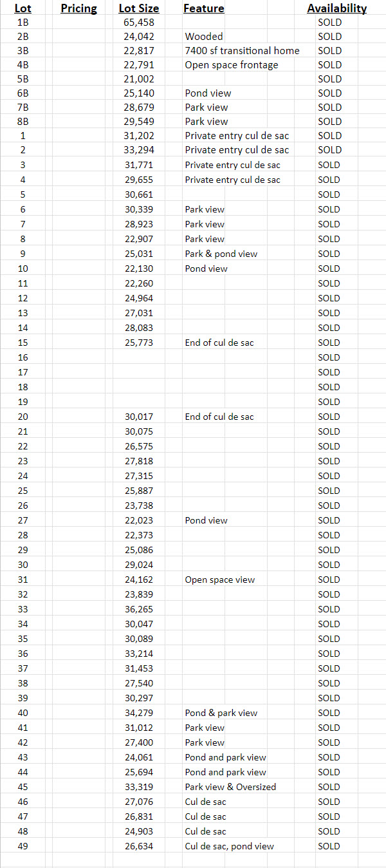
Task: Click the Cul de sac, pond view cell
Action: (229, 846)
